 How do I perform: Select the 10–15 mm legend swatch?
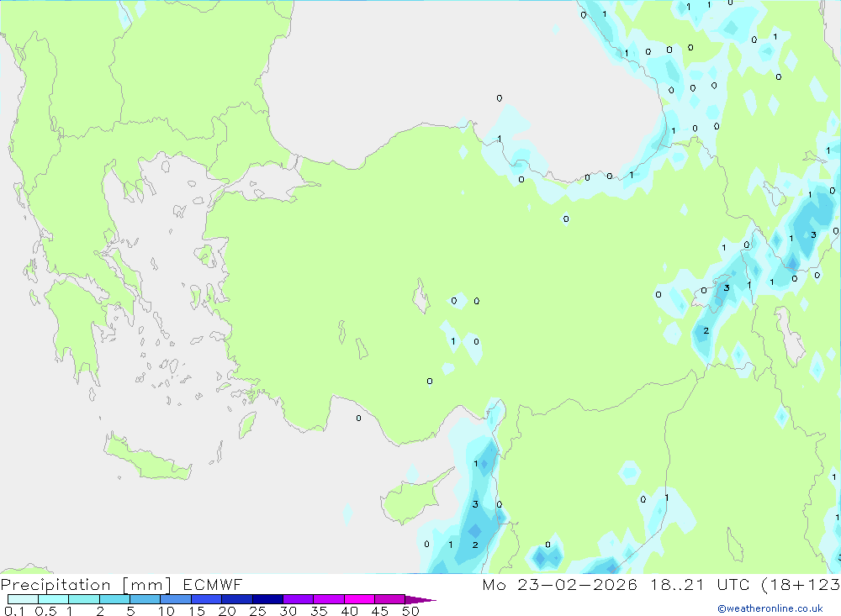[x=176, y=599]
